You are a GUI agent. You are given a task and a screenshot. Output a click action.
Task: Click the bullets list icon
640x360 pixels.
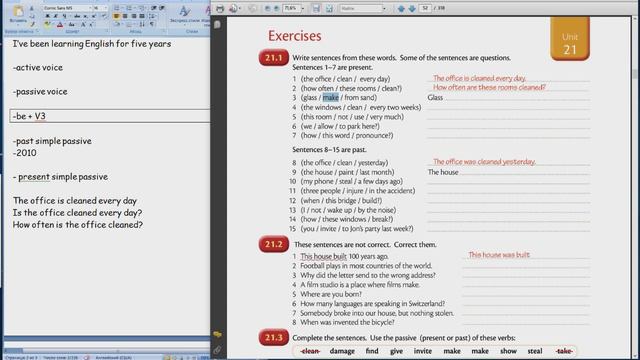117,8
